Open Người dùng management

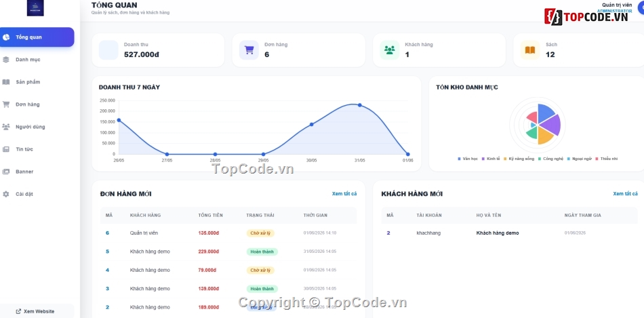click(x=37, y=127)
